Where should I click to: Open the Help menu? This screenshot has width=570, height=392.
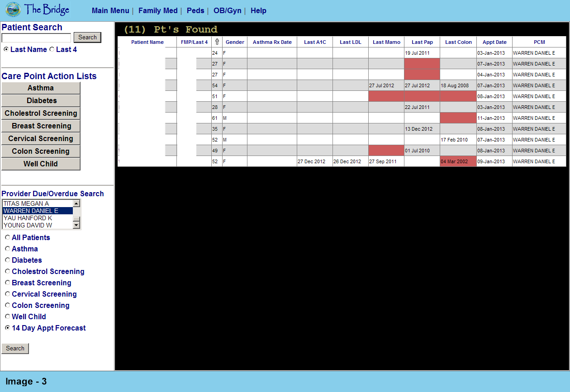point(258,10)
